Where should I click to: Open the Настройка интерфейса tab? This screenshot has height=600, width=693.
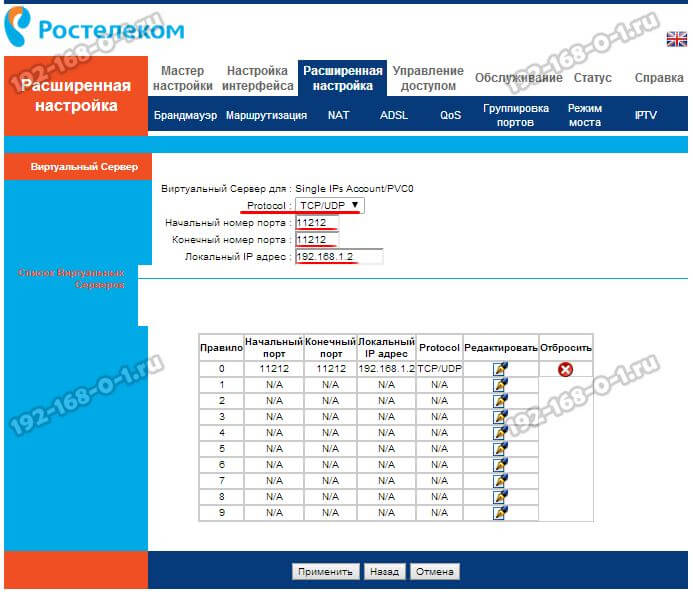pyautogui.click(x=258, y=78)
